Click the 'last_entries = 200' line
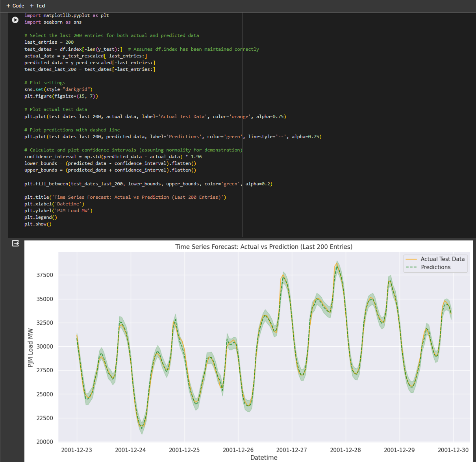 click(49, 42)
